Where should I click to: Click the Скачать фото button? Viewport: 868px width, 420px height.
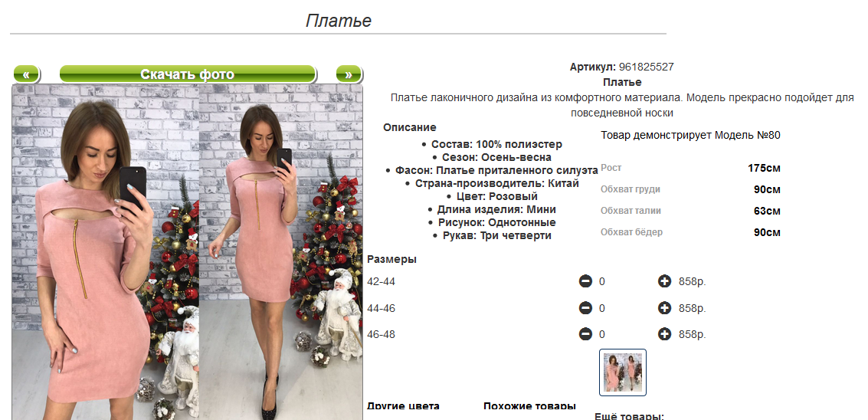(x=187, y=74)
